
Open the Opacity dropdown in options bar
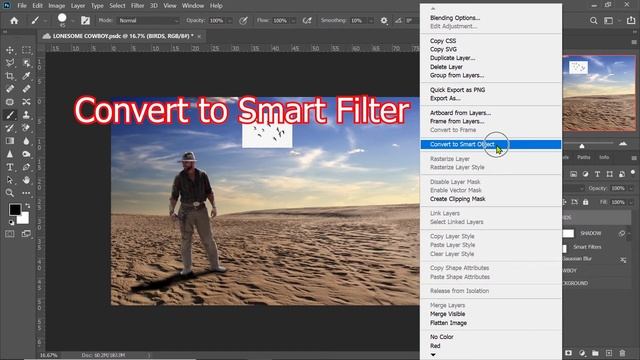coord(230,20)
